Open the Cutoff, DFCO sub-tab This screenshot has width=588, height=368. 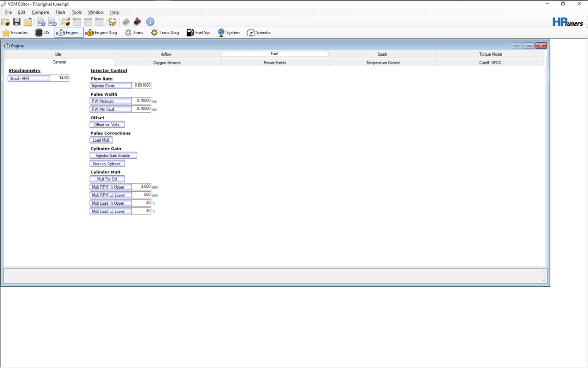(491, 63)
